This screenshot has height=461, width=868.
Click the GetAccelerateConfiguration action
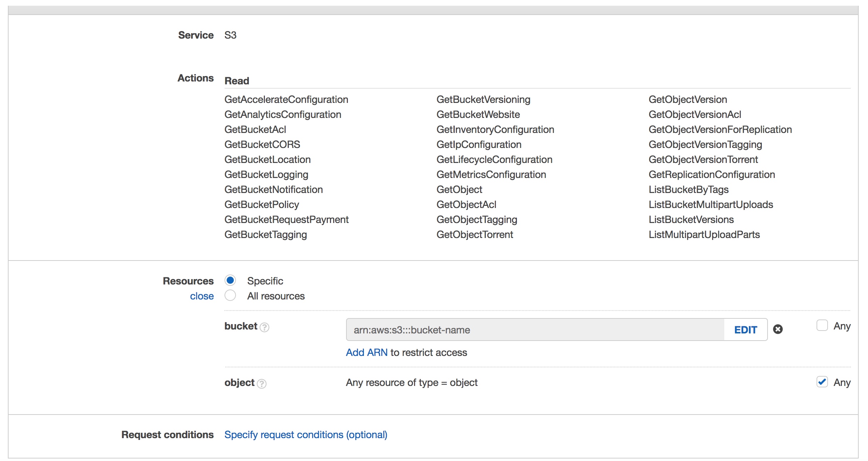[x=286, y=99]
